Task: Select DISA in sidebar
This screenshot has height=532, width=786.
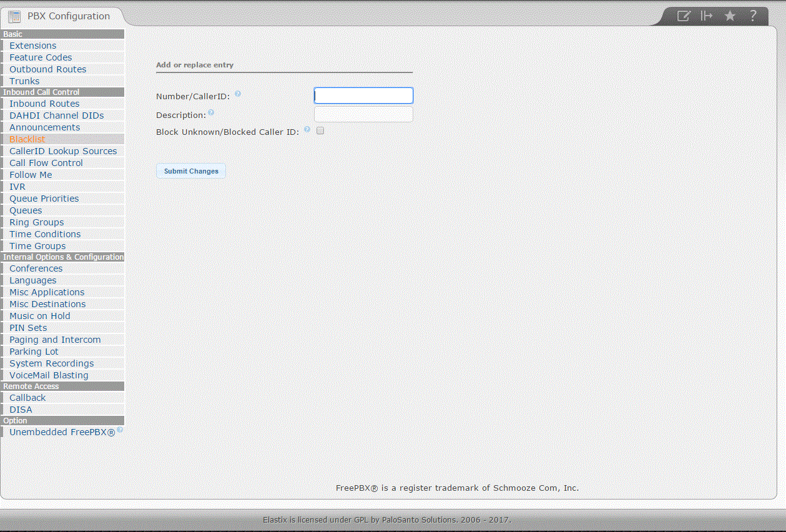Action: point(21,410)
